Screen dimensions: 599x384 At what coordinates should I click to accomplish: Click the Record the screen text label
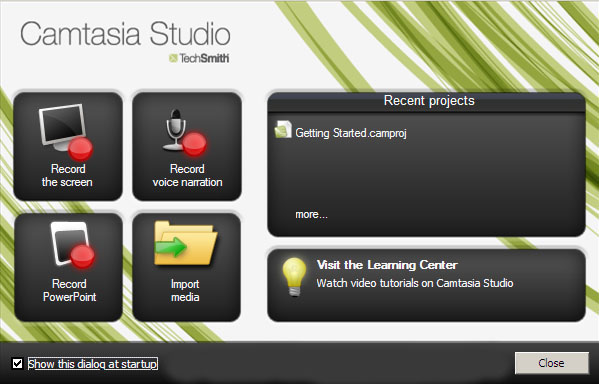pos(67,175)
